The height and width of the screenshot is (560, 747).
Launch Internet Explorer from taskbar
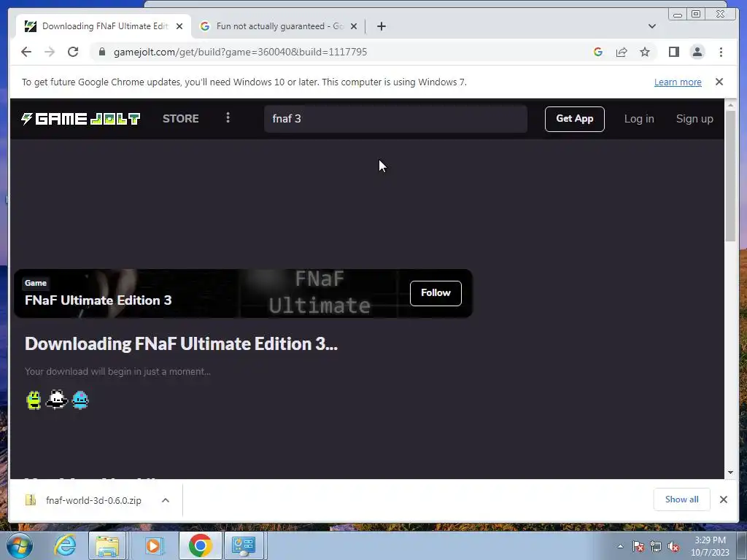65,545
